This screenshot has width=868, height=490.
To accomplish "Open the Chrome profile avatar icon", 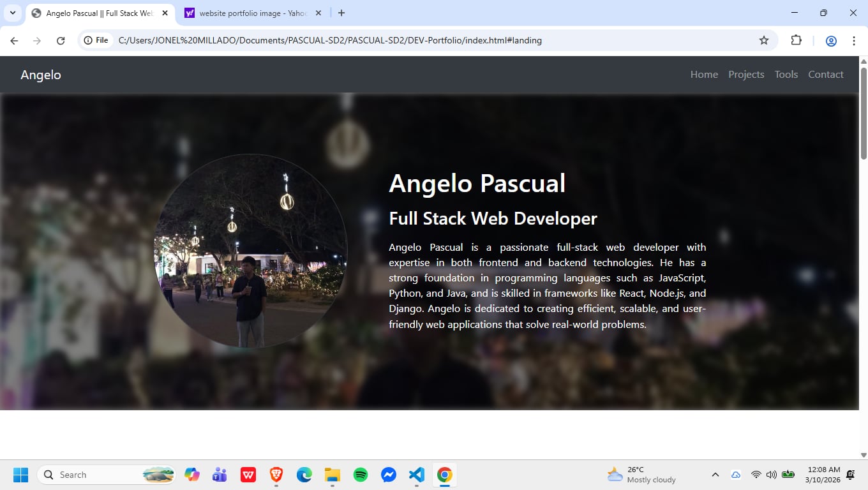I will (830, 41).
